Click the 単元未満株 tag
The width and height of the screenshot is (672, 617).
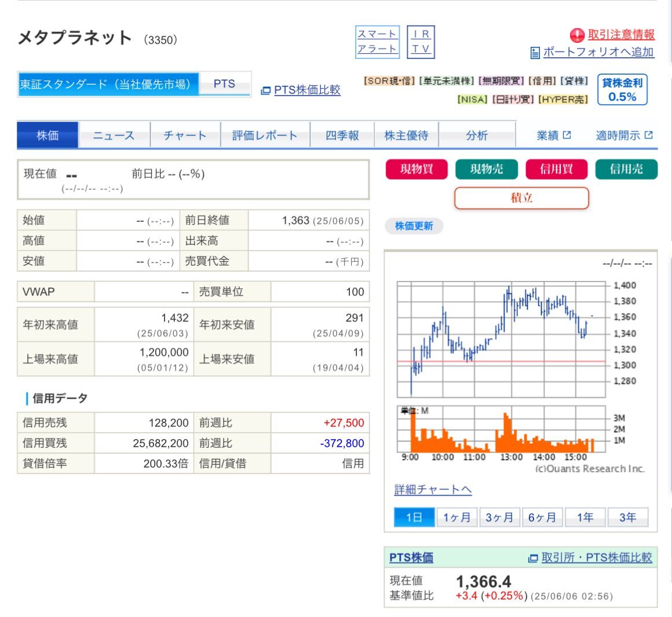tap(447, 81)
